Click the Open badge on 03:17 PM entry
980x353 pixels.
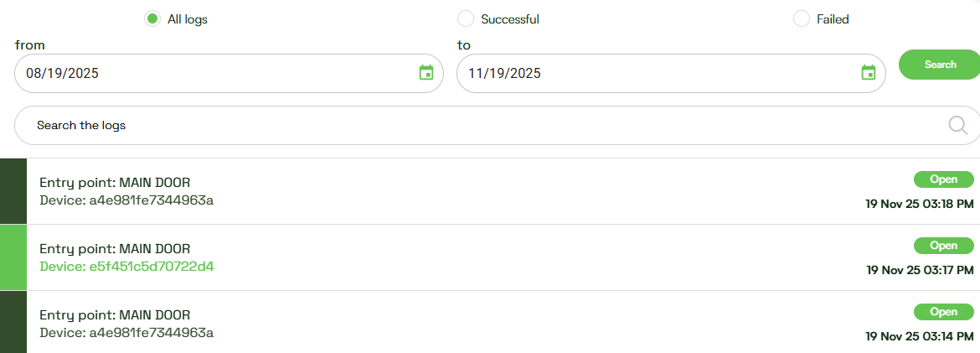point(943,246)
